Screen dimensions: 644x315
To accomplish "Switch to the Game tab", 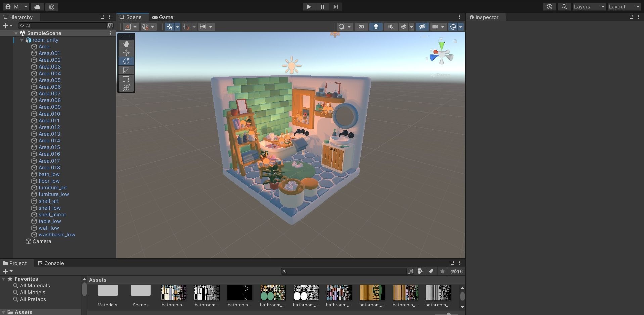I will pyautogui.click(x=163, y=17).
